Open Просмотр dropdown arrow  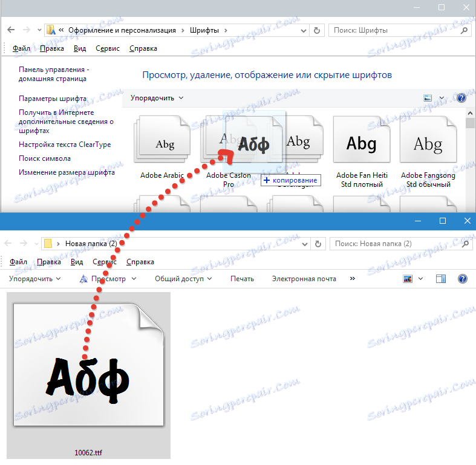[134, 279]
